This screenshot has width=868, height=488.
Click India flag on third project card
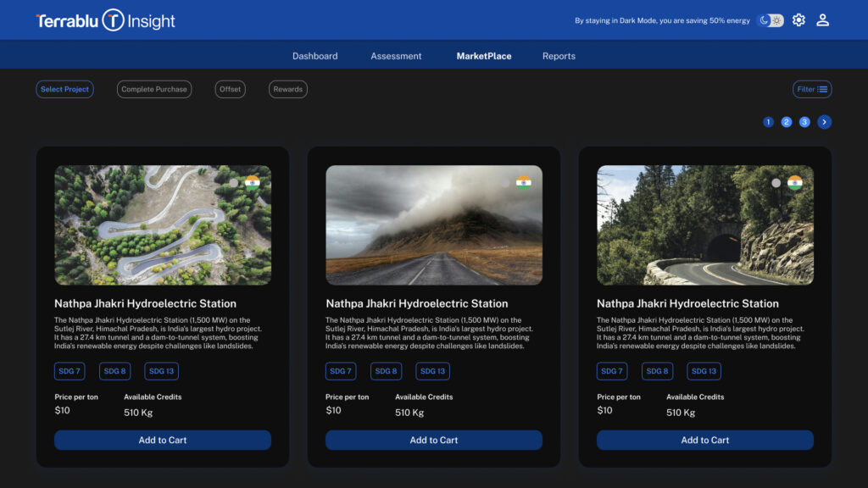tap(794, 182)
